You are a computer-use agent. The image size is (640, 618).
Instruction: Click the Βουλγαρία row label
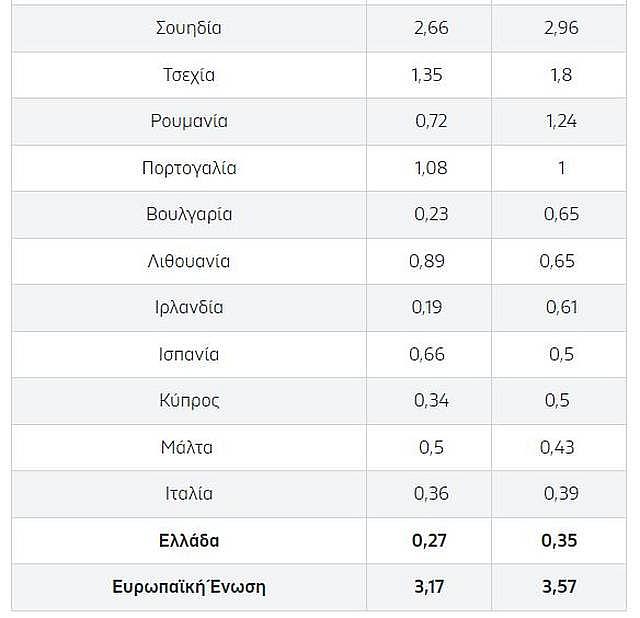tap(189, 214)
